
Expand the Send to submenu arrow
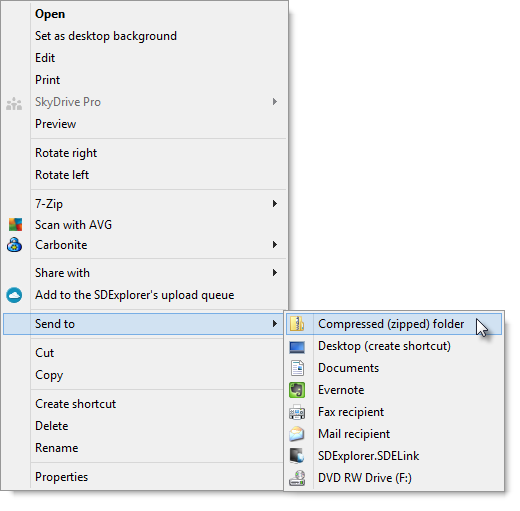[275, 324]
